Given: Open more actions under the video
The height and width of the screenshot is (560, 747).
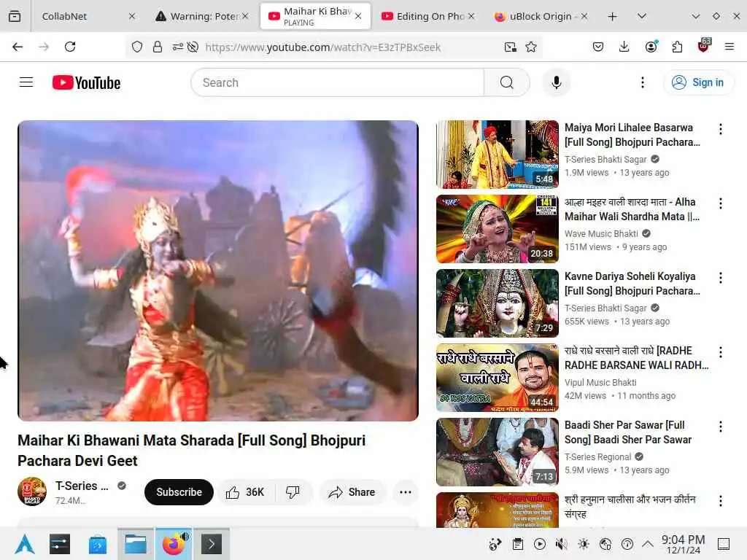Looking at the screenshot, I should click(x=406, y=492).
